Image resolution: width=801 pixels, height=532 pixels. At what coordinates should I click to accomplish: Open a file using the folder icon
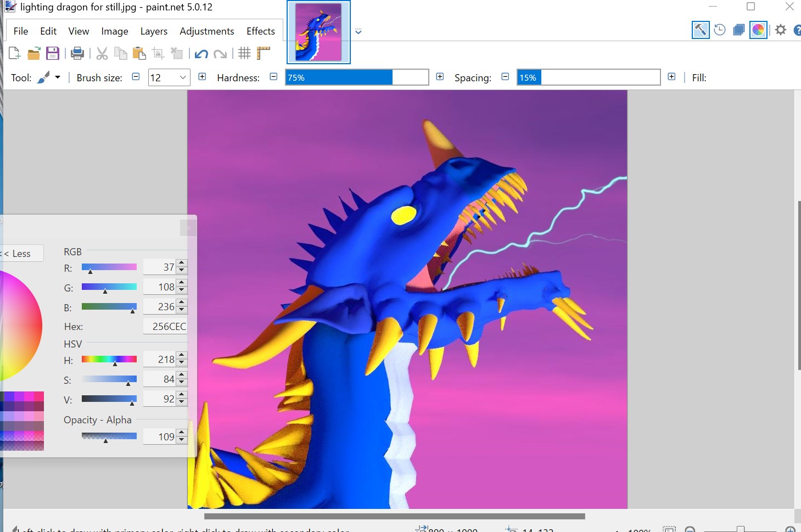(x=34, y=53)
